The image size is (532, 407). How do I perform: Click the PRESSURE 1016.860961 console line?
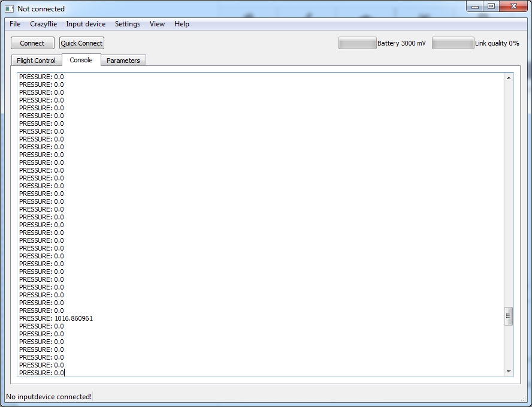point(56,318)
